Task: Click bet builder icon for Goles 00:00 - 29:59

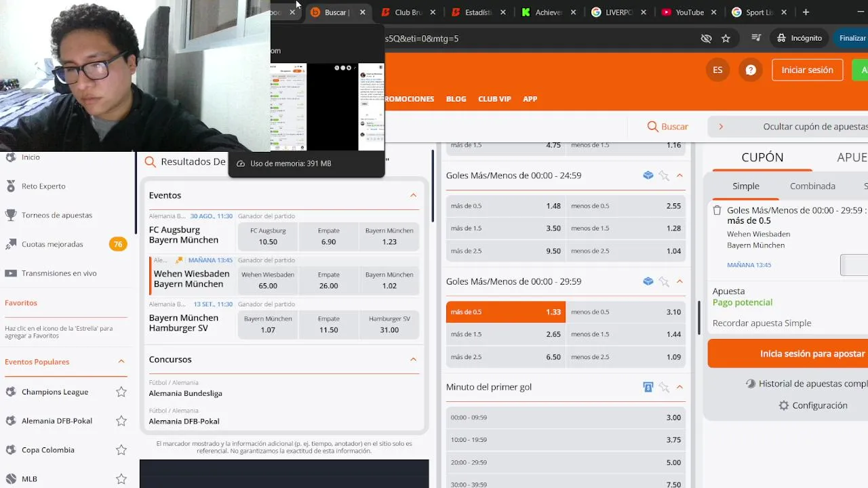Action: (648, 281)
